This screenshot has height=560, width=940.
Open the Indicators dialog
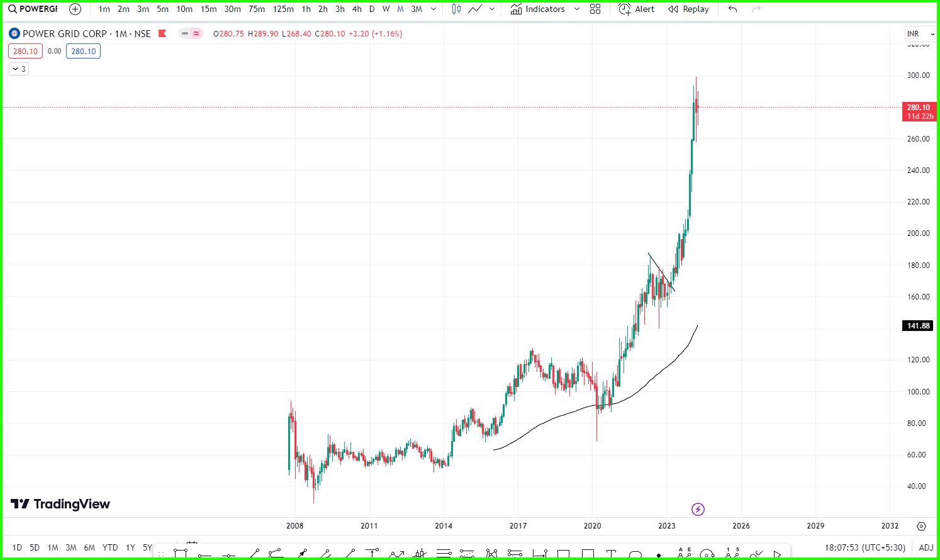tap(538, 9)
